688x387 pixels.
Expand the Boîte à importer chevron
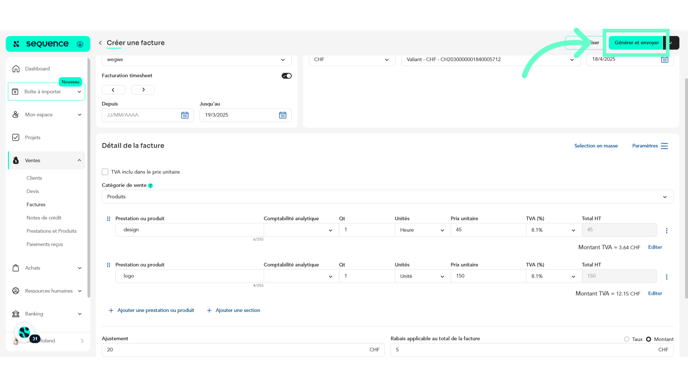(79, 92)
